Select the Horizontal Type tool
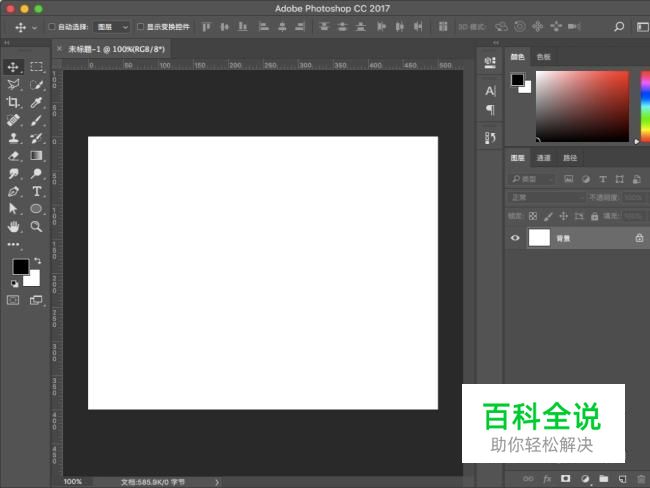 tap(36, 191)
